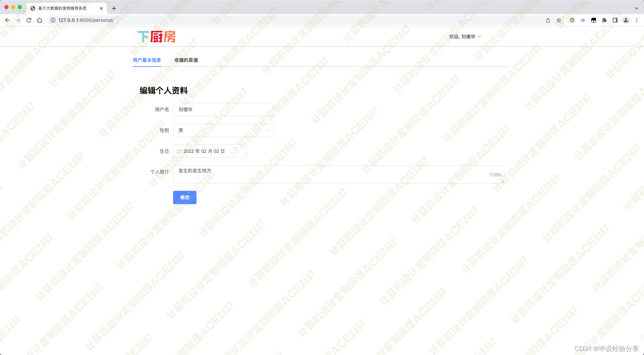Click the 个人简介 label
This screenshot has width=644, height=355.
point(160,172)
